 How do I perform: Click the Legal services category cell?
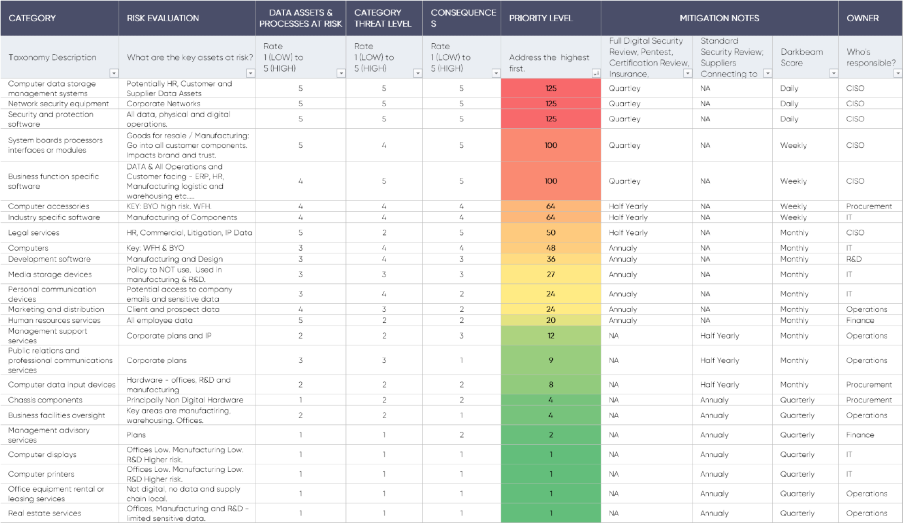pos(61,232)
